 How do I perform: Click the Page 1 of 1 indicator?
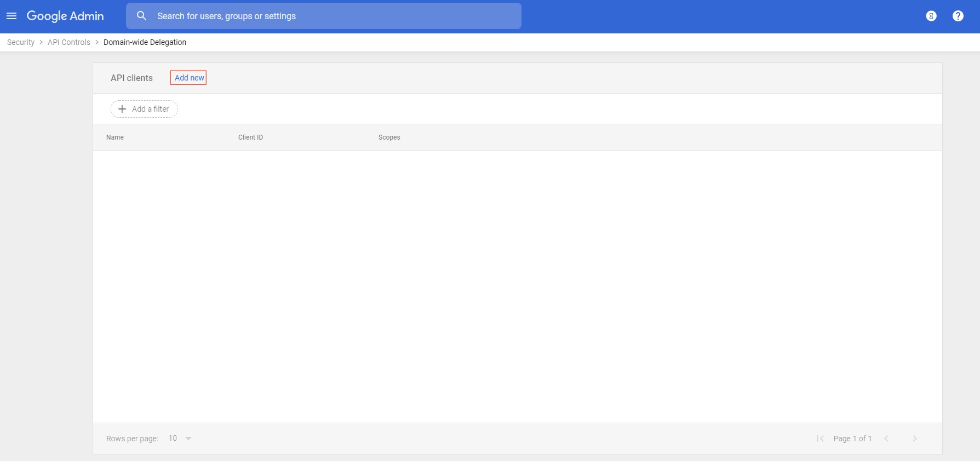852,439
